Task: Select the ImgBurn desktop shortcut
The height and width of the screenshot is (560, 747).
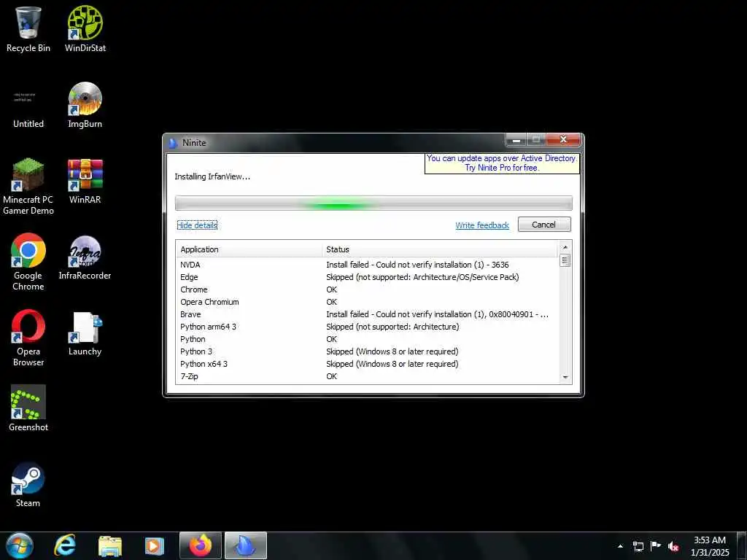Action: pos(85,105)
